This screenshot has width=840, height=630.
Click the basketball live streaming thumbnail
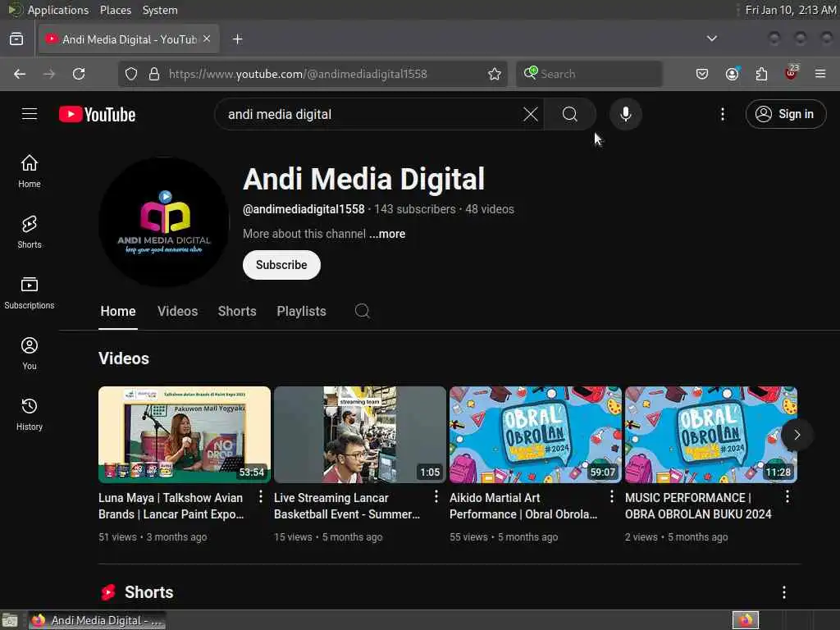click(x=359, y=435)
